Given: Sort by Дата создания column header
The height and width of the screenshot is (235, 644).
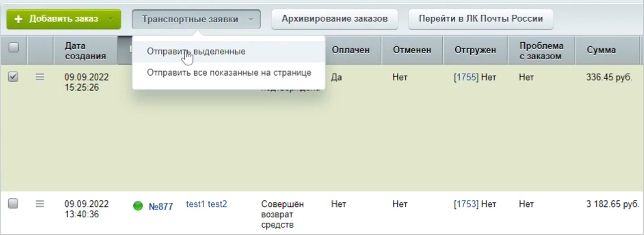Looking at the screenshot, I should (x=85, y=50).
